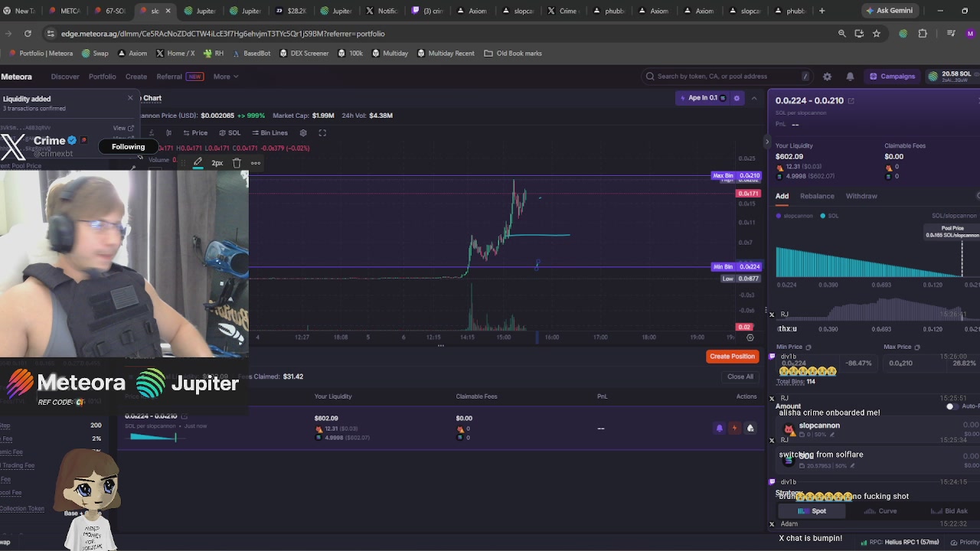Click the Create Position button
The height and width of the screenshot is (551, 980).
coord(732,357)
